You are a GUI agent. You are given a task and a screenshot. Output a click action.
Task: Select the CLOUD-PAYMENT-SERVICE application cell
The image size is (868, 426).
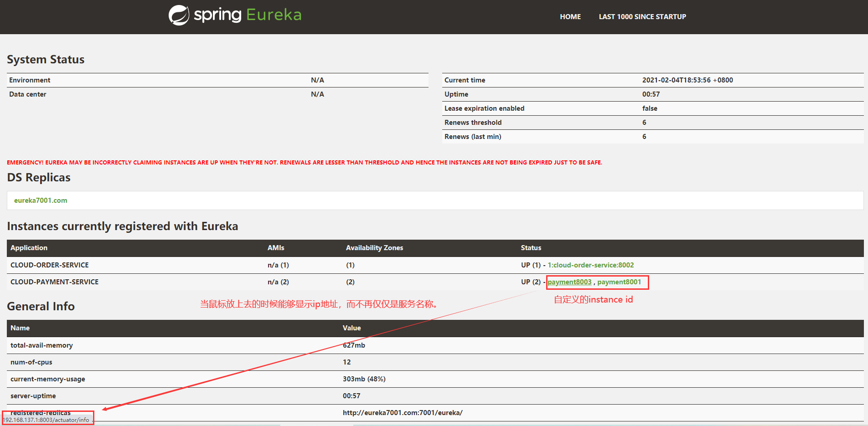pyautogui.click(x=55, y=282)
